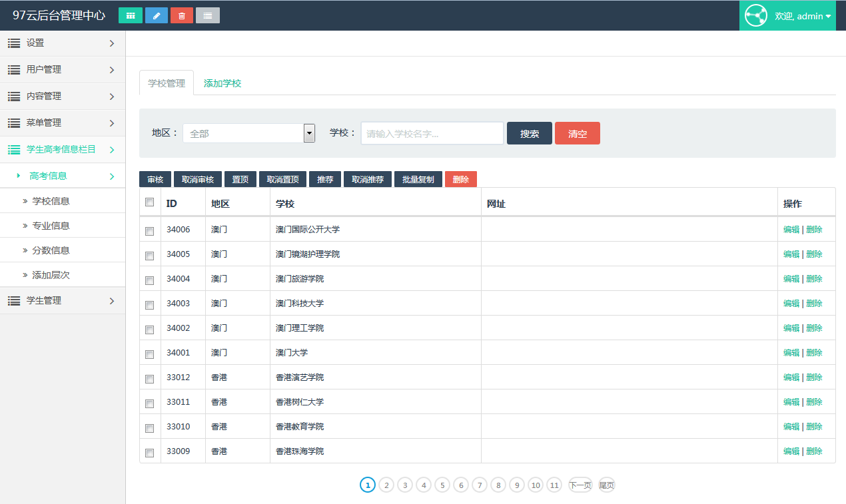Screen dimensions: 846x504
Task: Expand the 内容管理 sidebar menu
Action: pyautogui.click(x=63, y=97)
